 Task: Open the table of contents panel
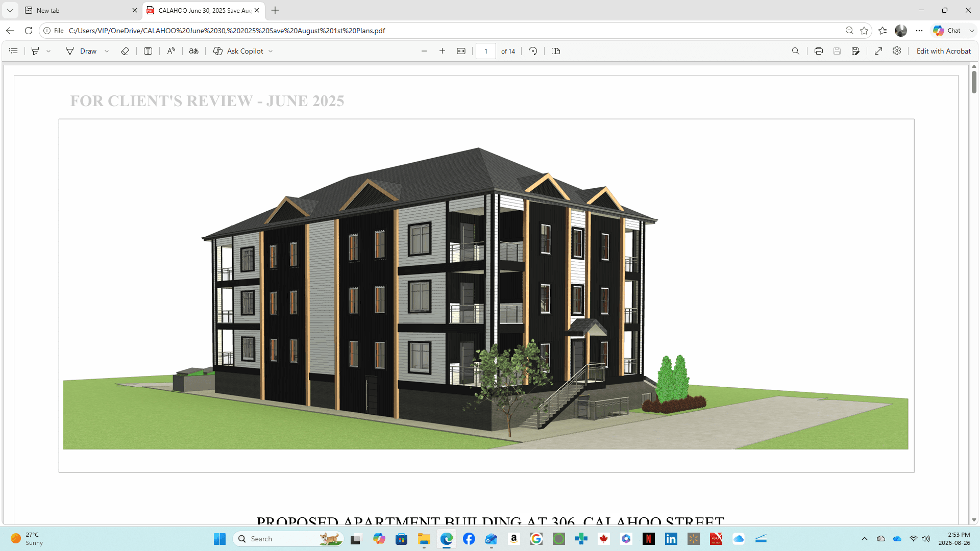(14, 51)
